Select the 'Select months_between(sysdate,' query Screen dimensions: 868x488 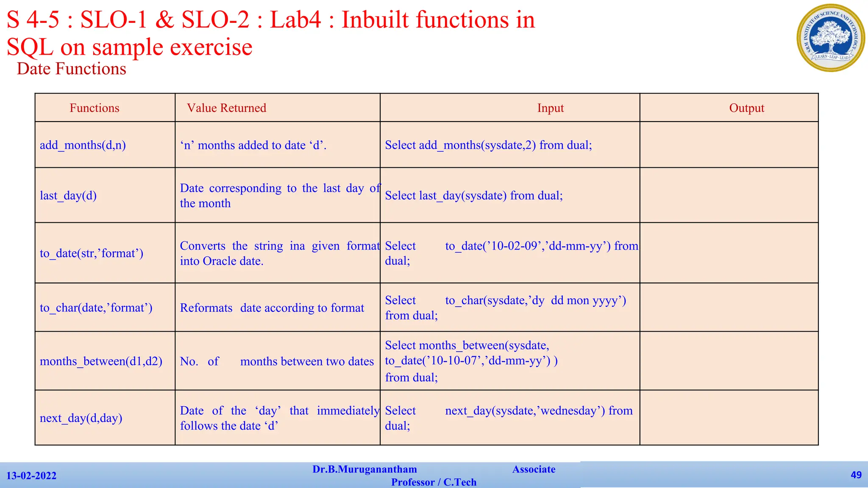pyautogui.click(x=471, y=361)
